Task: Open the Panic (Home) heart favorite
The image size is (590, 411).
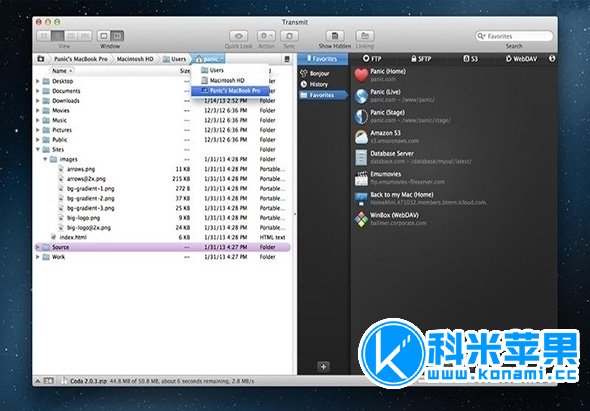Action: click(453, 75)
